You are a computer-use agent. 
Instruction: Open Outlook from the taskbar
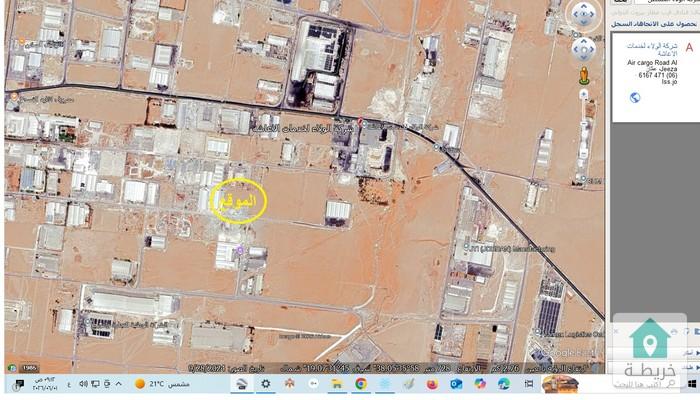(x=456, y=384)
